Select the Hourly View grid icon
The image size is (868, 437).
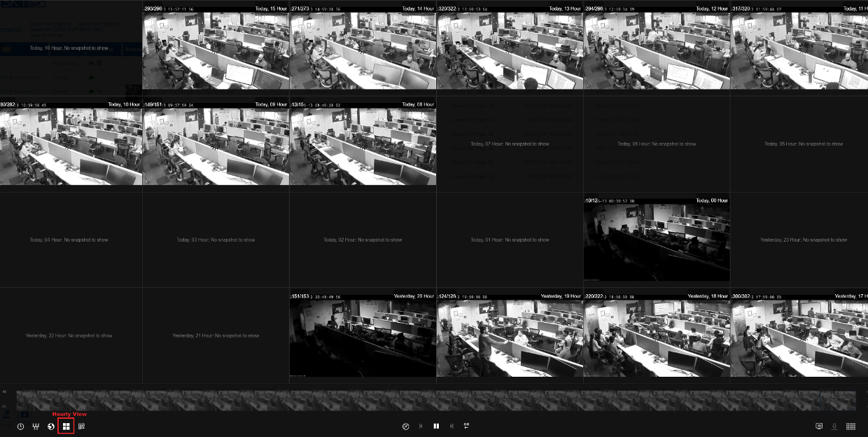[66, 426]
